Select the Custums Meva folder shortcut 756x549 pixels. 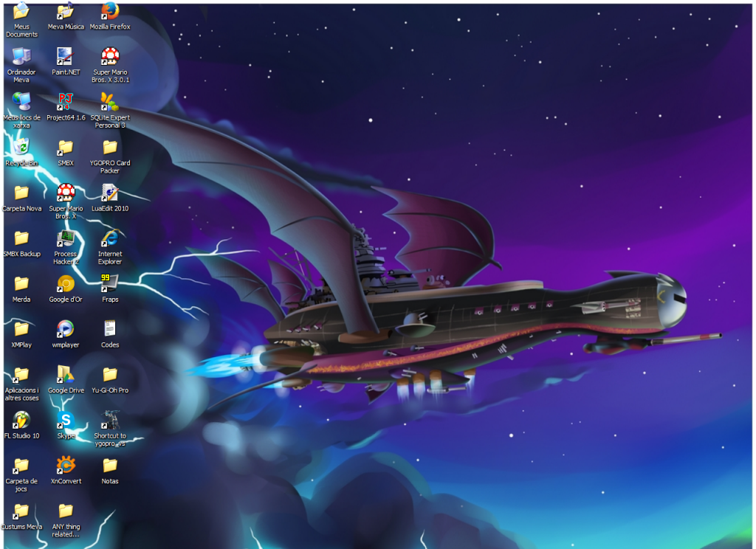point(21,511)
